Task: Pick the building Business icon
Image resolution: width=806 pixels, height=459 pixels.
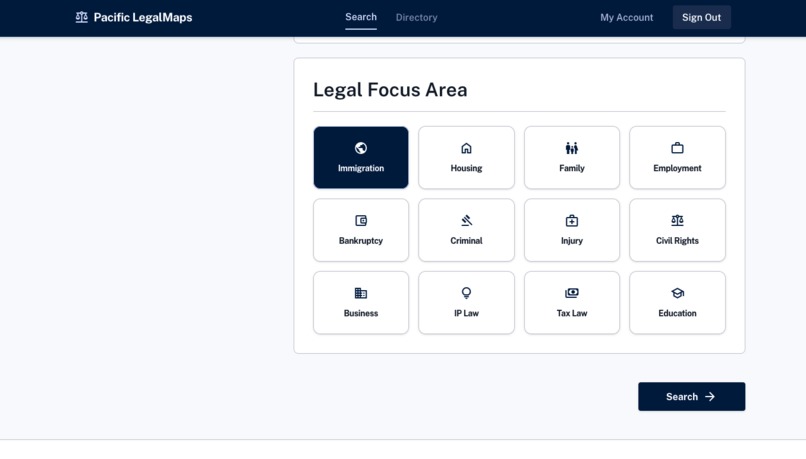Action: 361,293
